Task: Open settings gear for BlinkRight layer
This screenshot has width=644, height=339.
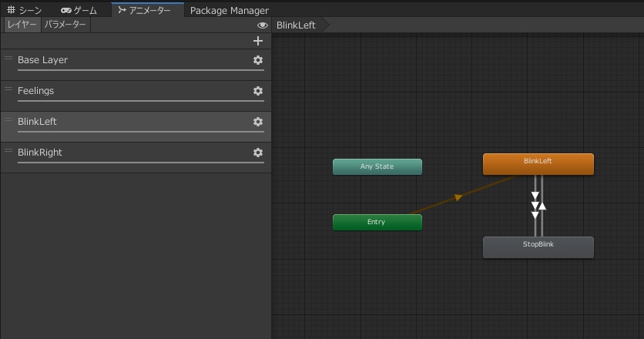Action: coord(258,153)
